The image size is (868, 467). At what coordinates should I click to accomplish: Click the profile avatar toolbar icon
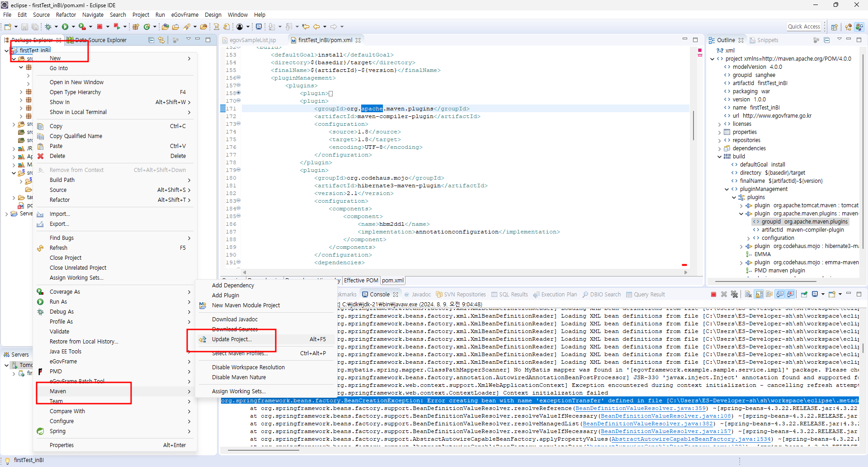[x=240, y=27]
